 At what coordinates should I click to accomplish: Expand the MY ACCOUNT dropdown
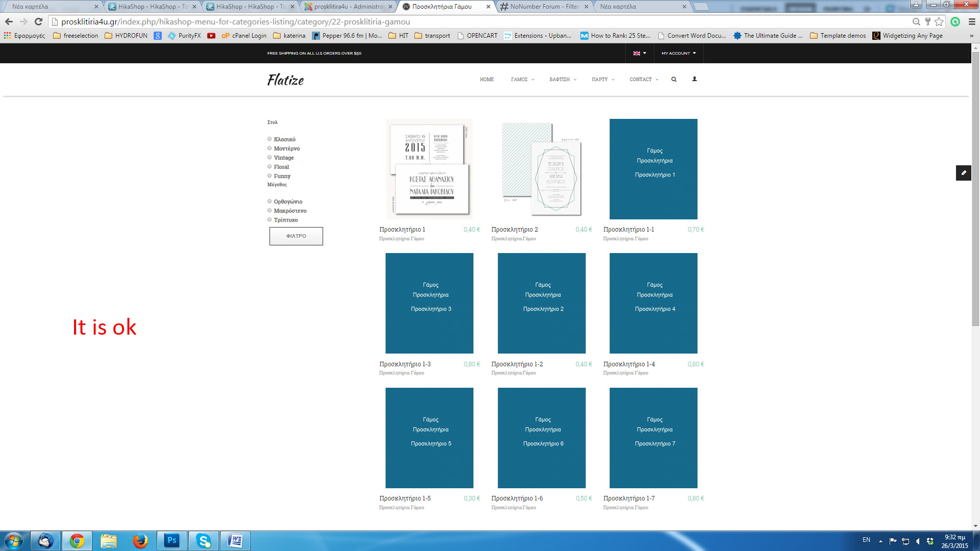click(x=678, y=53)
